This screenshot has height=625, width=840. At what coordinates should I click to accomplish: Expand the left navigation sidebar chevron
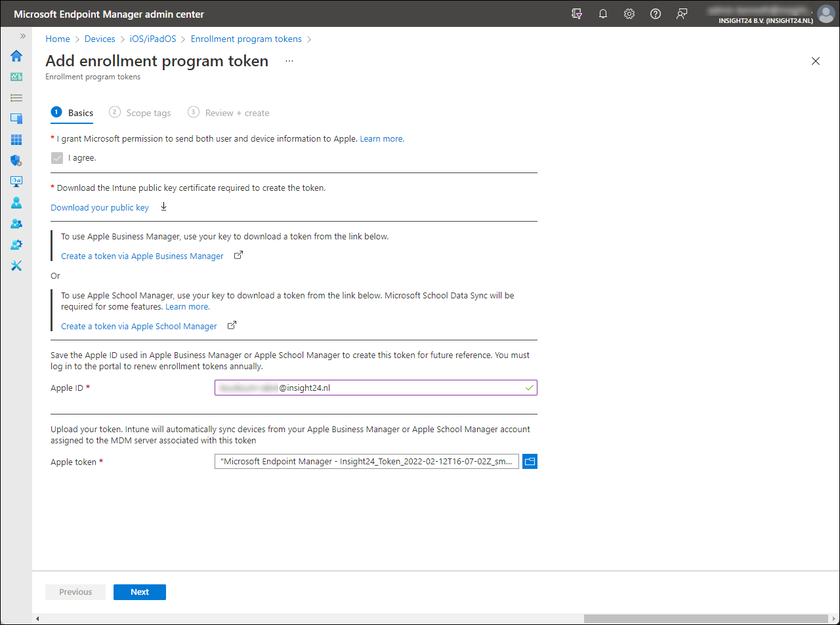pos(22,36)
